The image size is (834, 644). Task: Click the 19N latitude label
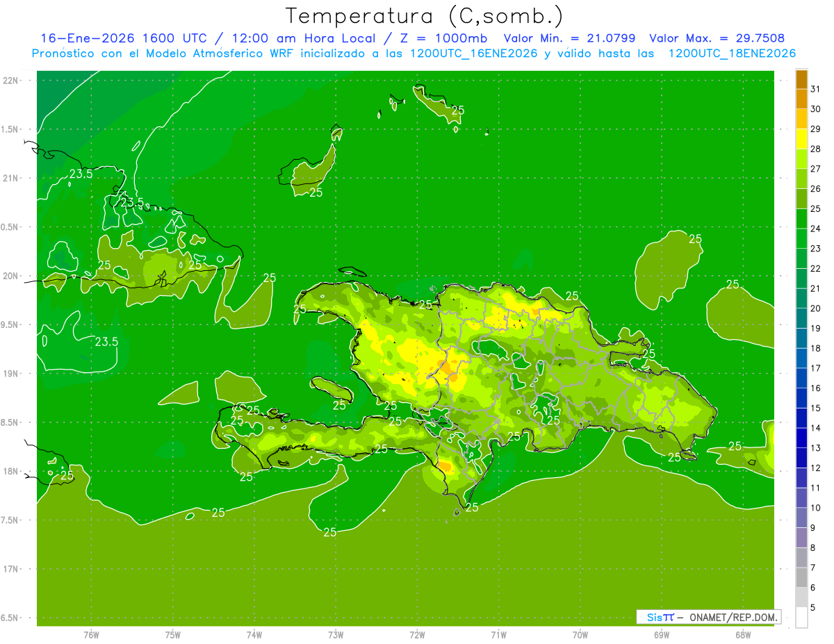coord(10,374)
